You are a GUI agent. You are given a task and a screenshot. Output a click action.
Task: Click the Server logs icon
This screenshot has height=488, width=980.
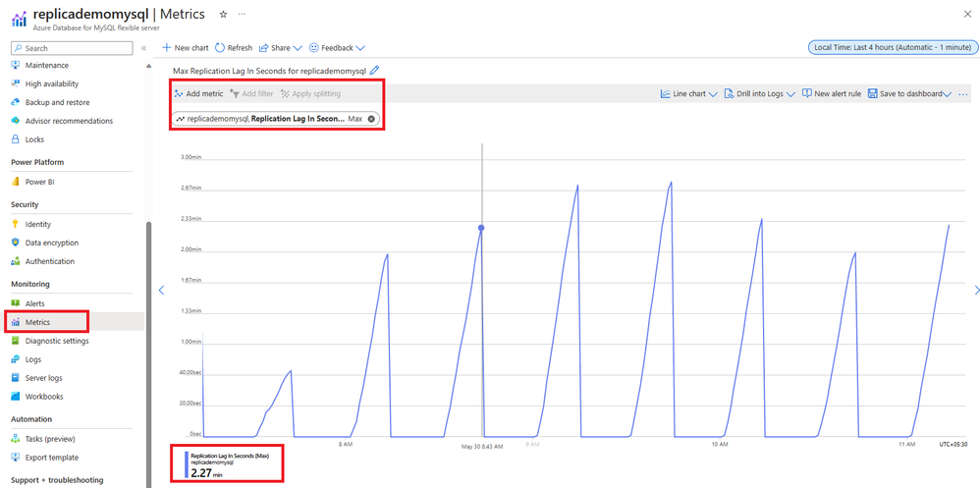[x=16, y=378]
